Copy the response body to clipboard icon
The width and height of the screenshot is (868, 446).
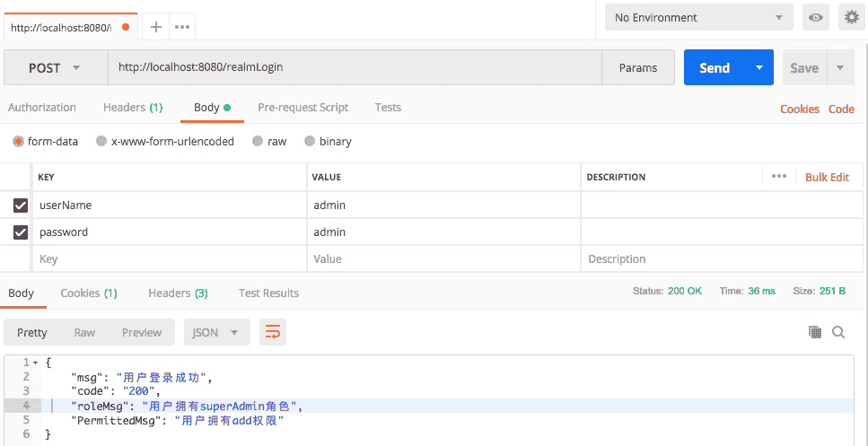(815, 332)
